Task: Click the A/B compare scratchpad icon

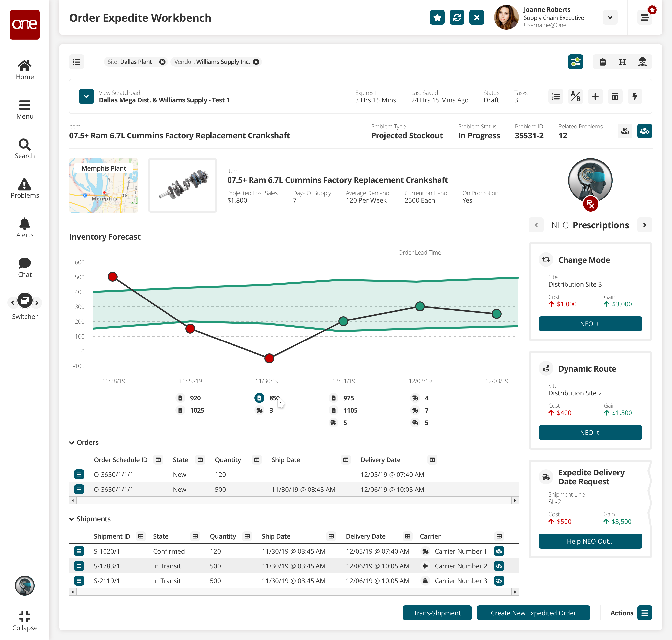Action: pos(575,97)
